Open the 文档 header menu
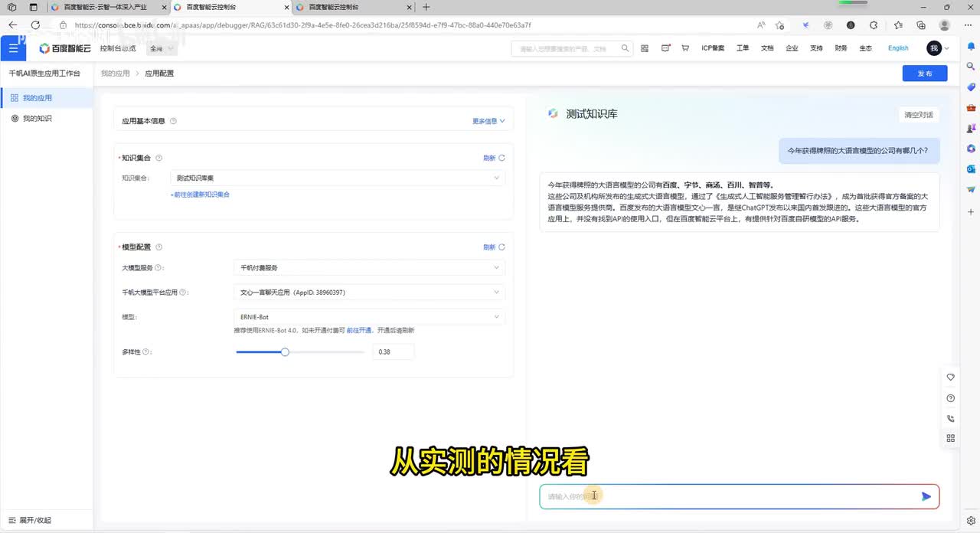The image size is (980, 533). pyautogui.click(x=767, y=48)
